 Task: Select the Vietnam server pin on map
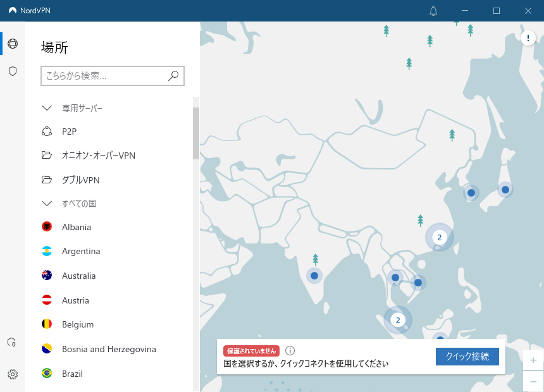[x=418, y=283]
